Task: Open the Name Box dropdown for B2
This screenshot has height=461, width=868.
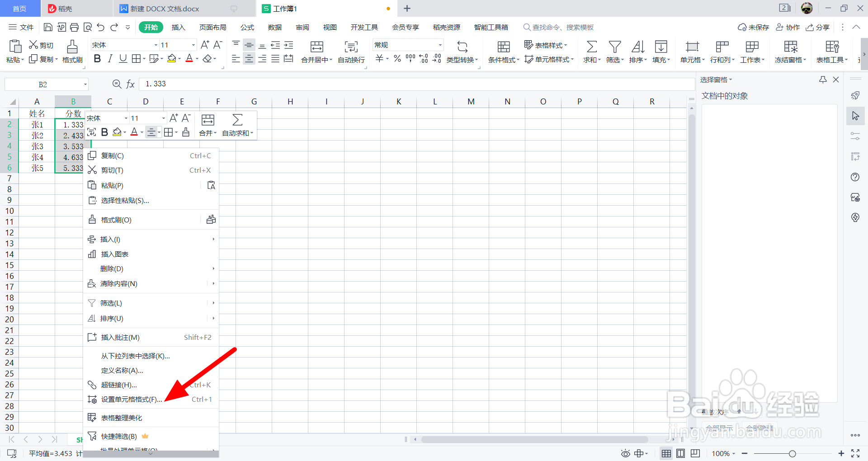Action: tap(85, 85)
